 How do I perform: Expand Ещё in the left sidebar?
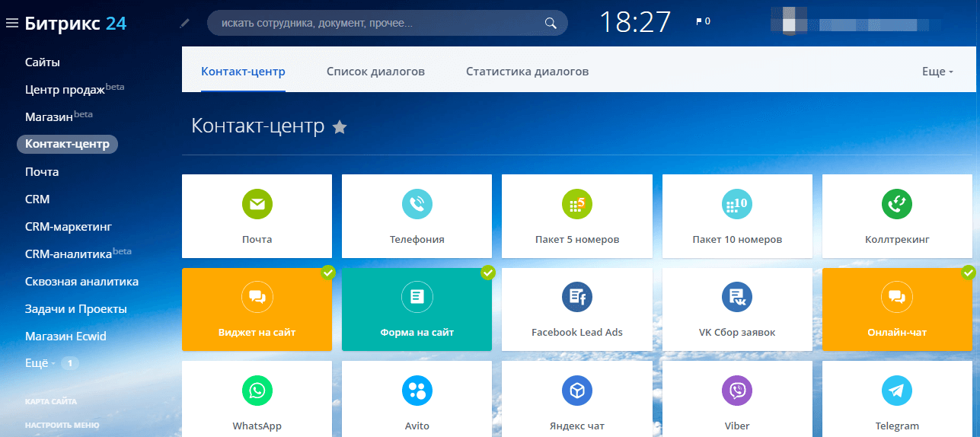pos(40,363)
